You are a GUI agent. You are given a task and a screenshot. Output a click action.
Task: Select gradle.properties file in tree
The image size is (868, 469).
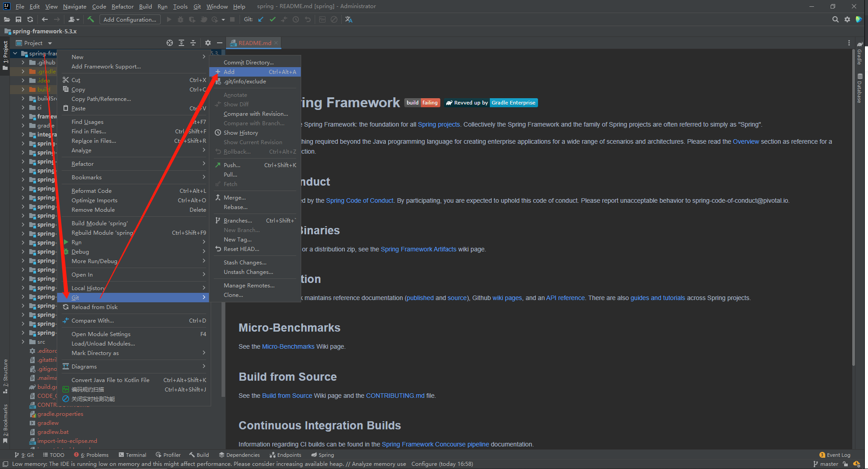pyautogui.click(x=60, y=414)
